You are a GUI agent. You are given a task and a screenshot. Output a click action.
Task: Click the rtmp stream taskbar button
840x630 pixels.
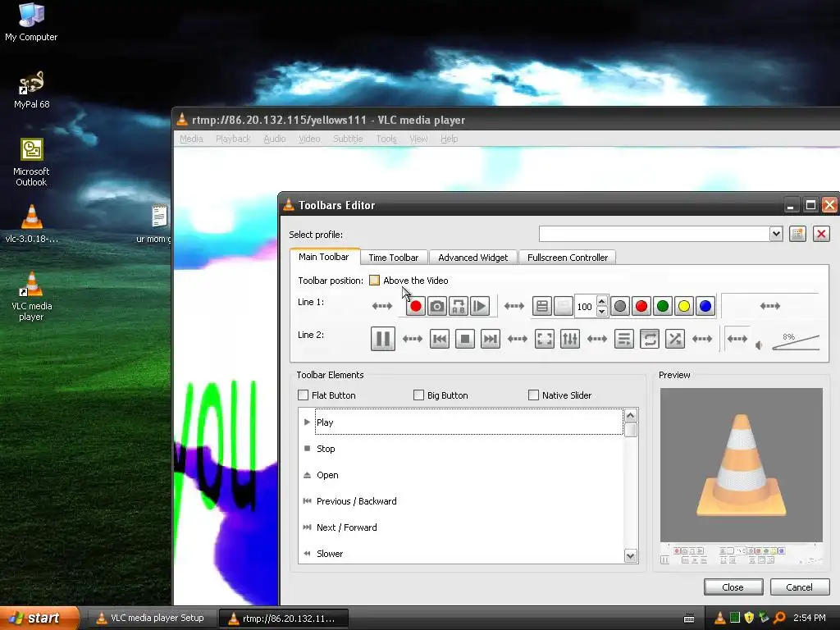283,619
